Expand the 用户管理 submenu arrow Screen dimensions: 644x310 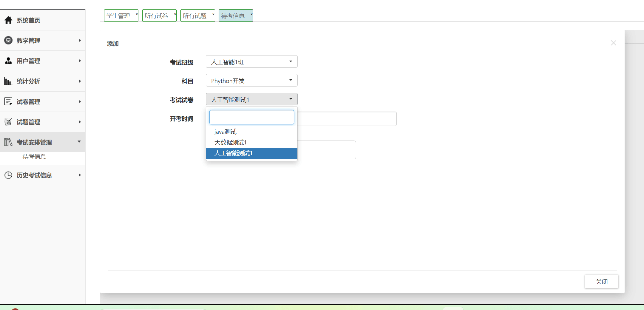coord(80,61)
